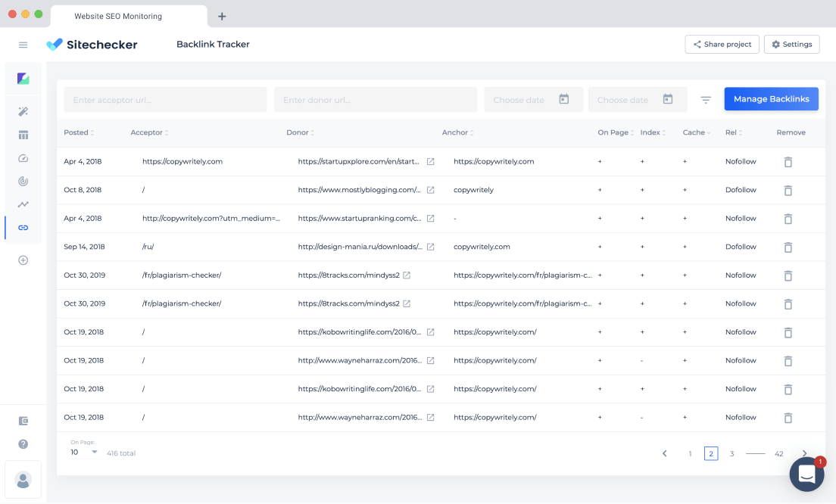Select the Backlink Tracker link icon in sidebar
Image resolution: width=836 pixels, height=504 pixels.
(x=23, y=228)
